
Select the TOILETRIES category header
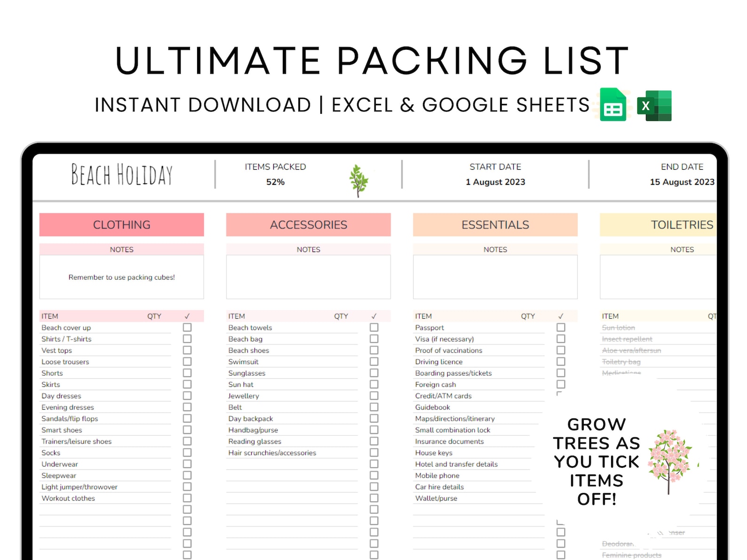pos(659,225)
